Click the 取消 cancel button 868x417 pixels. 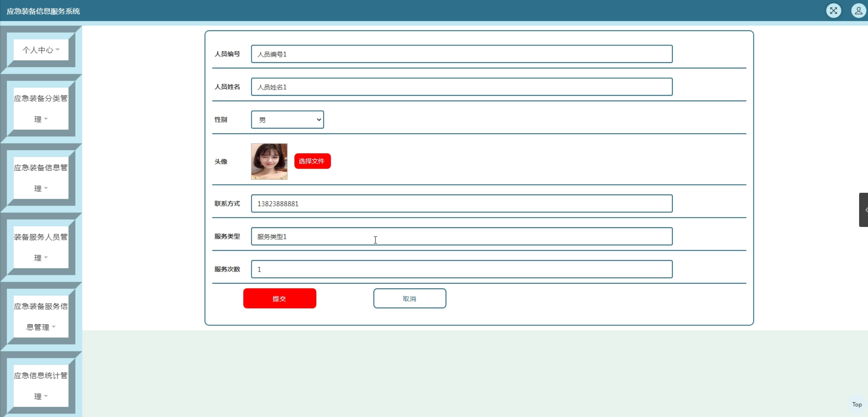pos(409,298)
